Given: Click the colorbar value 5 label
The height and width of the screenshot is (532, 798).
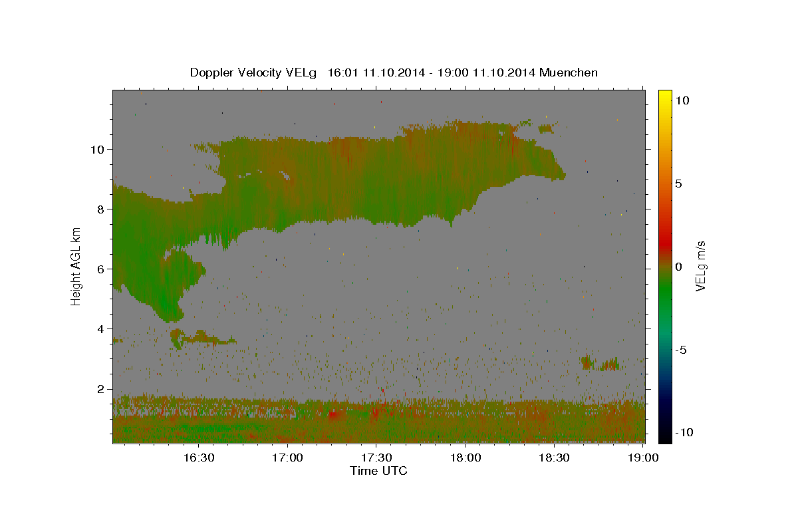Looking at the screenshot, I should 678,183.
